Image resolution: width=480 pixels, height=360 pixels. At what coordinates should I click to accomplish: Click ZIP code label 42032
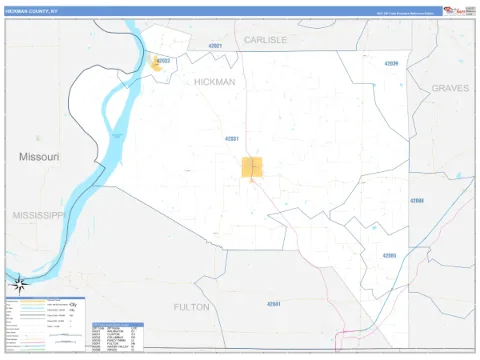pos(164,61)
